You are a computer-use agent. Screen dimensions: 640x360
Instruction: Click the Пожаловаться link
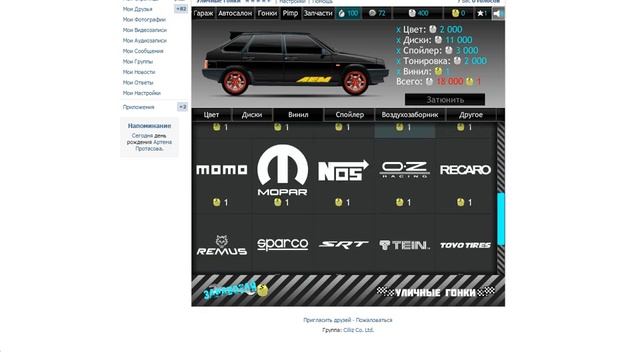coord(374,320)
